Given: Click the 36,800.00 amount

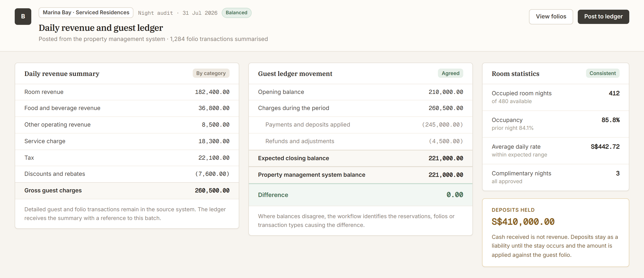Looking at the screenshot, I should pyautogui.click(x=214, y=108).
